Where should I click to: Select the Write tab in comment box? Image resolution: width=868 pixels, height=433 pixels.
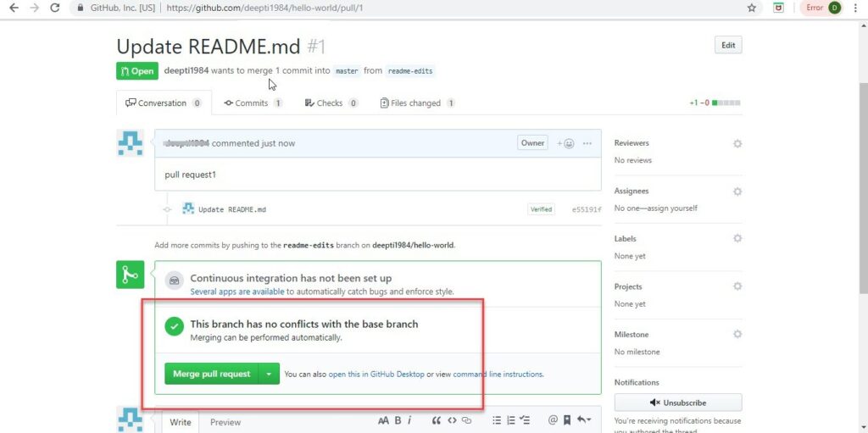click(x=180, y=422)
